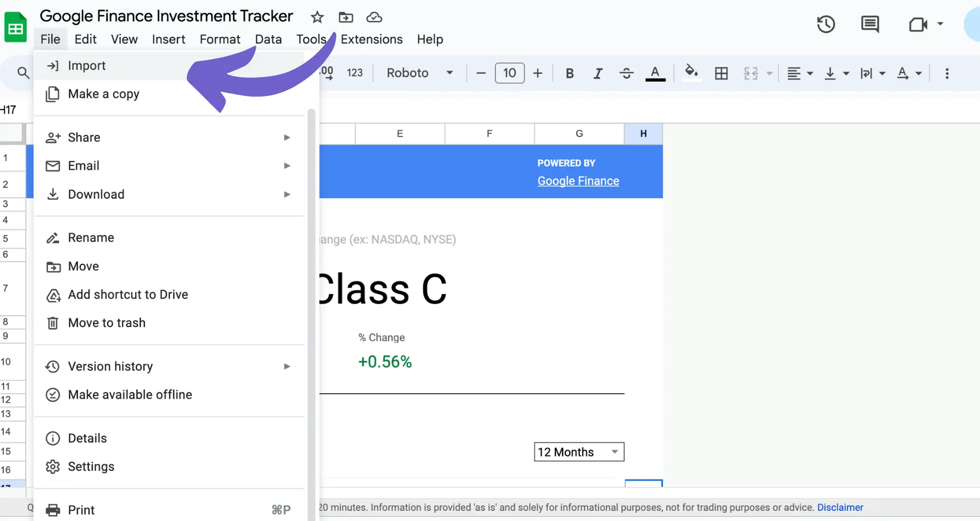
Task: Select column F header
Action: 489,134
